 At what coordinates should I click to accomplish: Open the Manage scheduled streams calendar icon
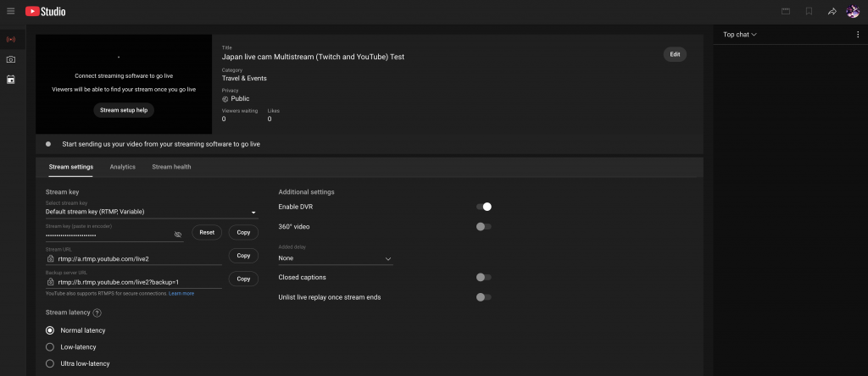[x=10, y=80]
